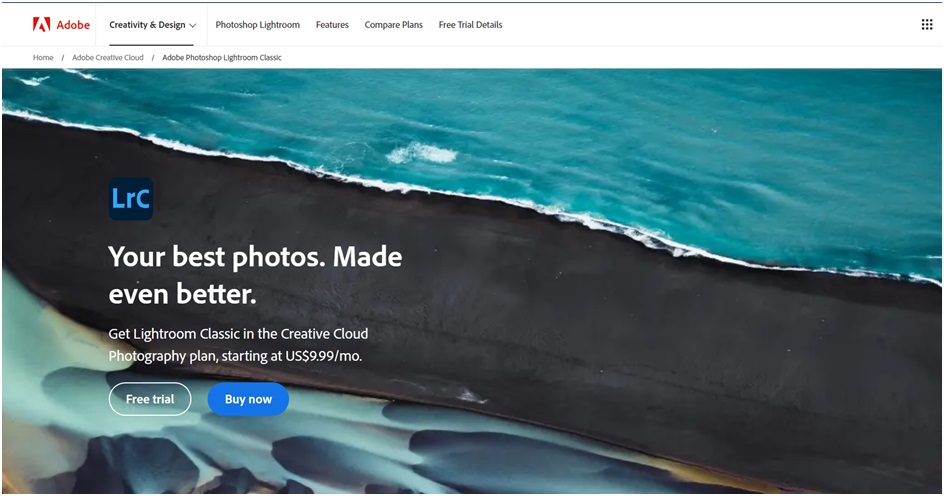The image size is (944, 496).
Task: Click the Adobe wordmark text next to logo
Action: pos(72,24)
